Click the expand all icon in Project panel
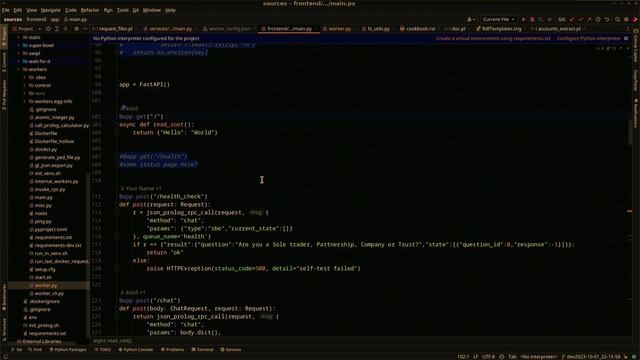Viewport: 640px width, 360px height. click(57, 29)
